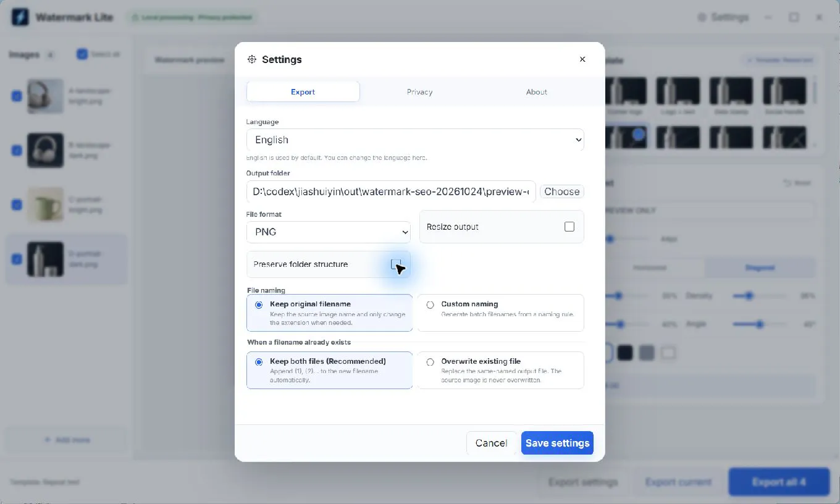Toggle checkbox for the dark bottle image
Viewport: 840px width, 504px height.
[x=17, y=259]
